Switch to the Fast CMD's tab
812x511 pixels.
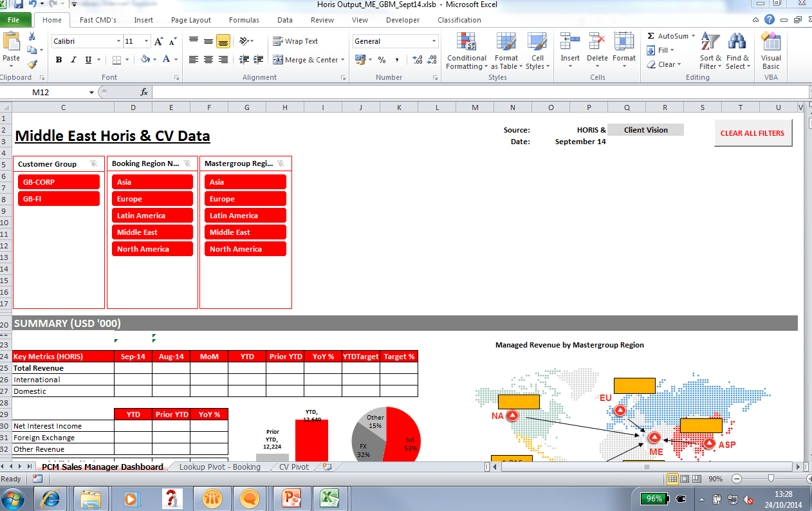tap(98, 20)
